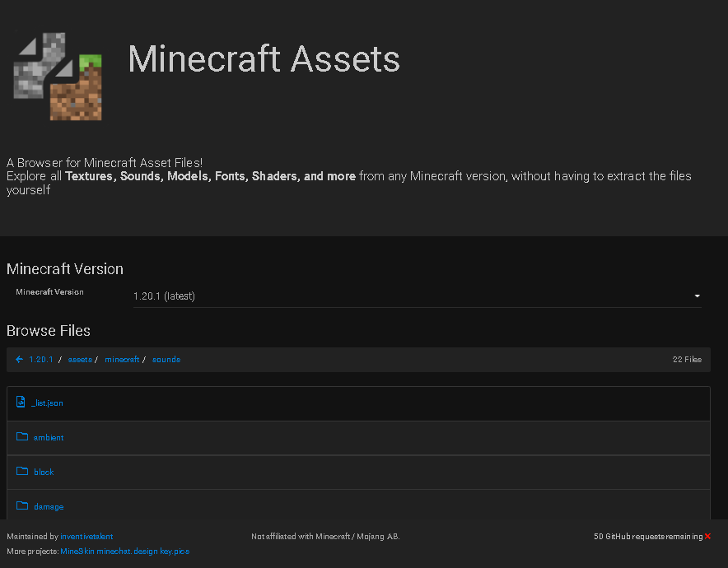The image size is (728, 568).
Task: Click the Not affiliated with Minecraft notice
Action: (x=325, y=537)
